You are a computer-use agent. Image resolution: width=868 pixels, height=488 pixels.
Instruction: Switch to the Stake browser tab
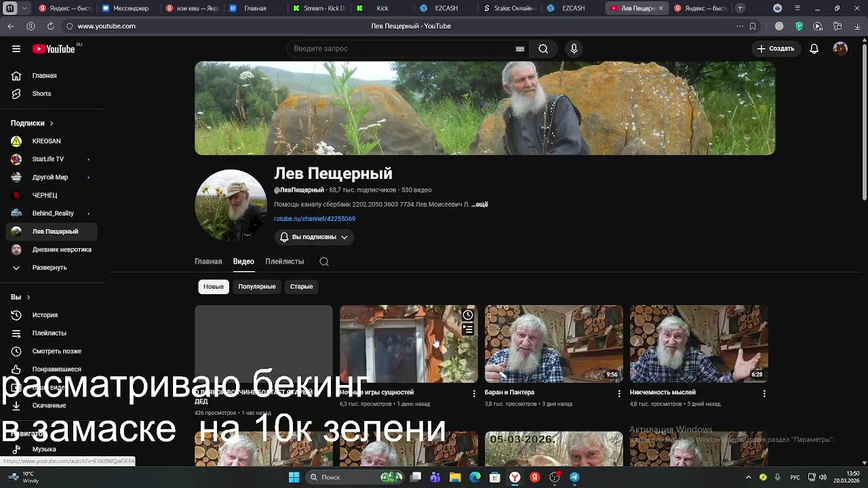510,8
